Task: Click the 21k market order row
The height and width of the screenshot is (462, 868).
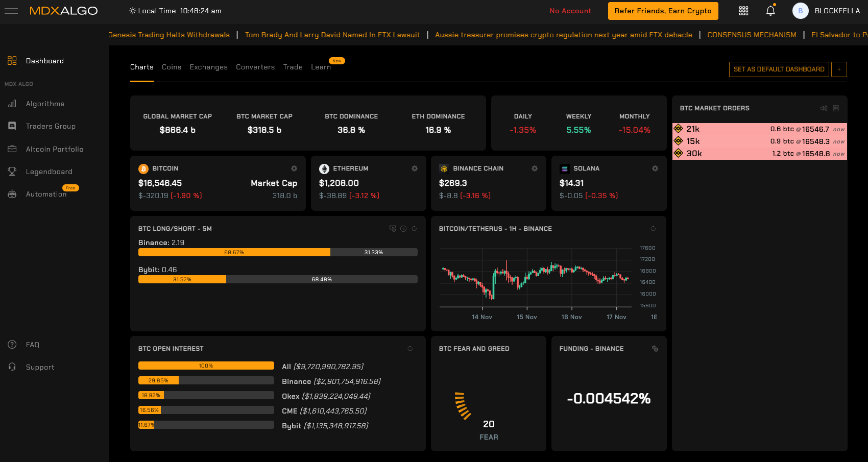Action: click(760, 129)
